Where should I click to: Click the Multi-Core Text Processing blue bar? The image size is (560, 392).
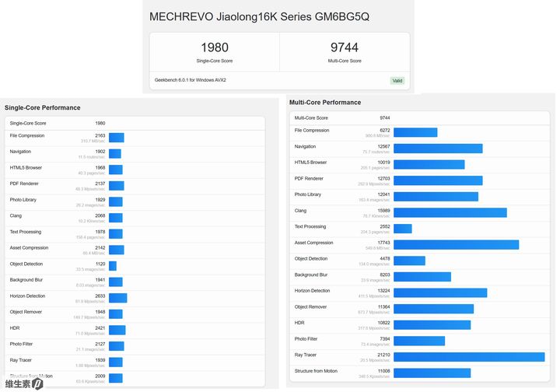403,229
